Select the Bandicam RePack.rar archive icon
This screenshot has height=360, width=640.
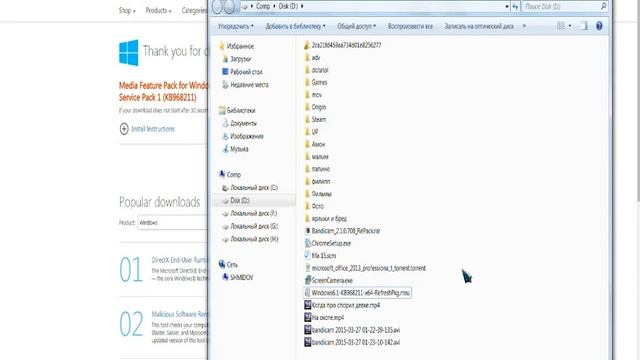click(307, 231)
